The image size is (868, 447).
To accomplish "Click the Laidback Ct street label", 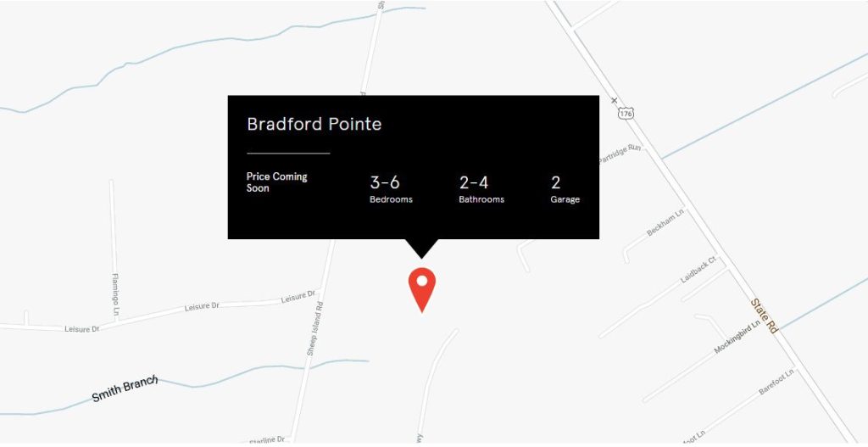I will [x=698, y=271].
